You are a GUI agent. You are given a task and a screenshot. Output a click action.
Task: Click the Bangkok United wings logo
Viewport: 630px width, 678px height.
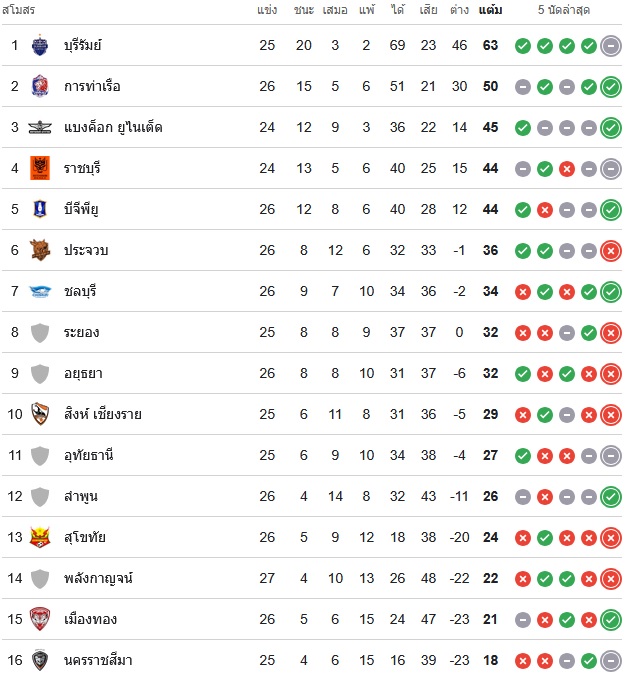(40, 127)
